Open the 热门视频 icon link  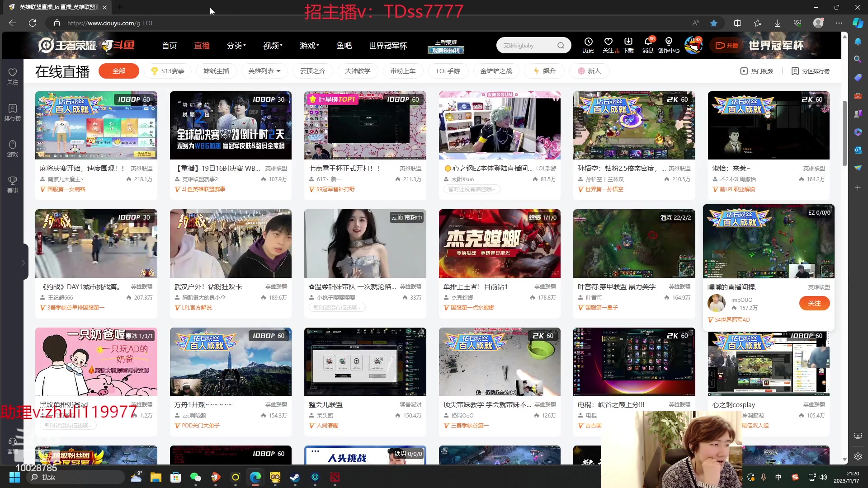757,71
